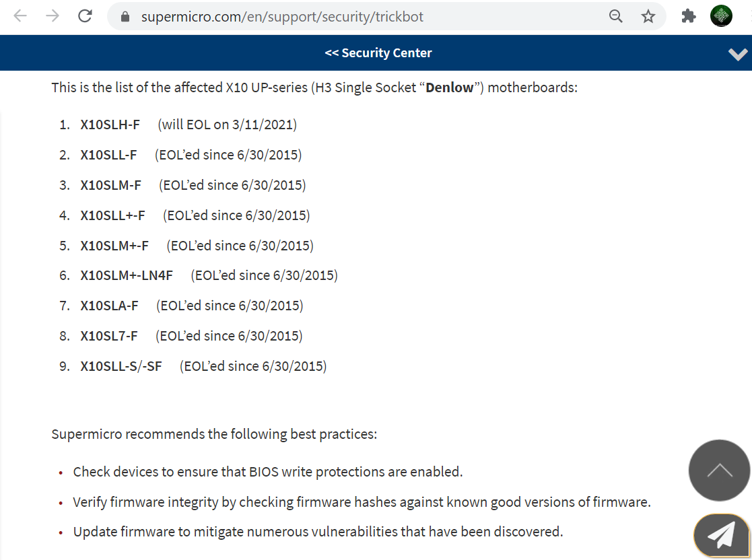Select the X10SLA-F motherboard entry
Viewport: 752px width, 560px height.
pos(109,306)
